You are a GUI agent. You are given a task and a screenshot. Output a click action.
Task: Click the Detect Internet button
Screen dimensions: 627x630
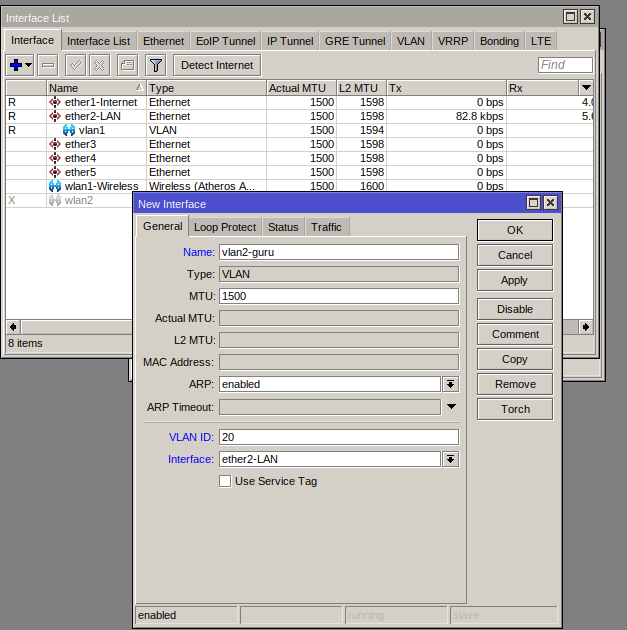tap(217, 65)
